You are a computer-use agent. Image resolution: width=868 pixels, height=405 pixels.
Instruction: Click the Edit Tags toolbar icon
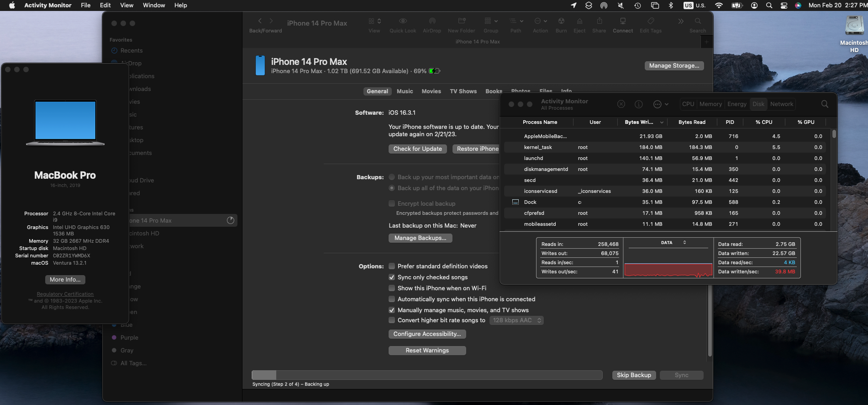pyautogui.click(x=651, y=21)
